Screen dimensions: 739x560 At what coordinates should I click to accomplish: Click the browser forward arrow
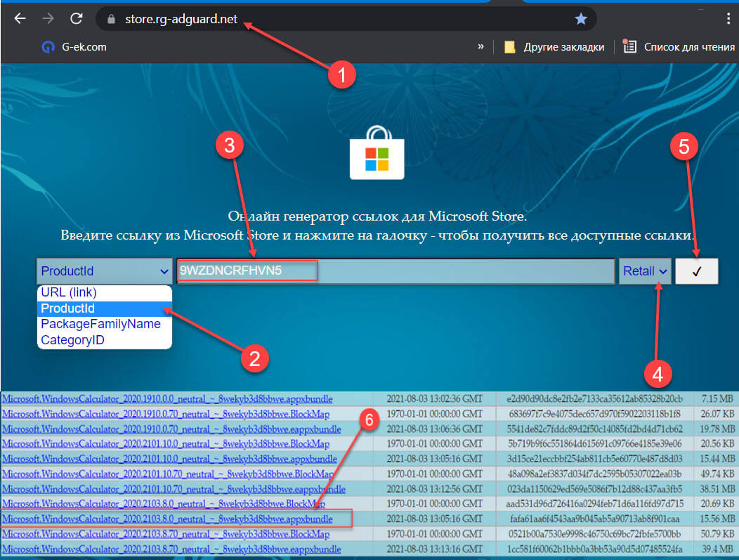coord(48,19)
